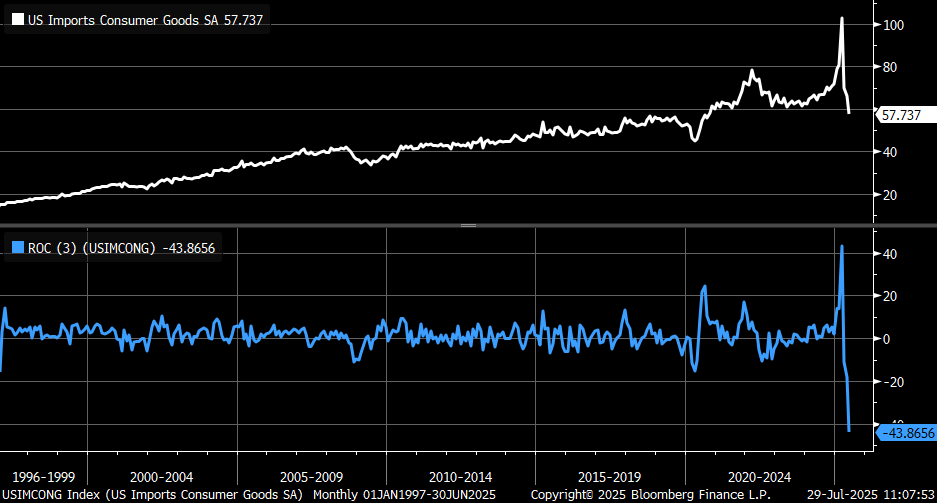Click the -43.8656 value tag on axis

906,433
